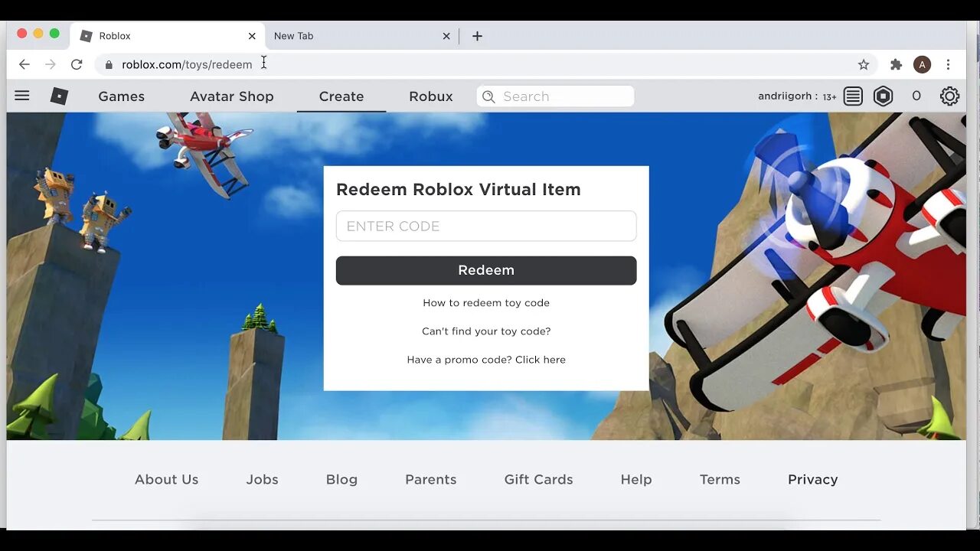Close the New Tab tab
Image resolution: width=980 pixels, height=551 pixels.
click(446, 36)
